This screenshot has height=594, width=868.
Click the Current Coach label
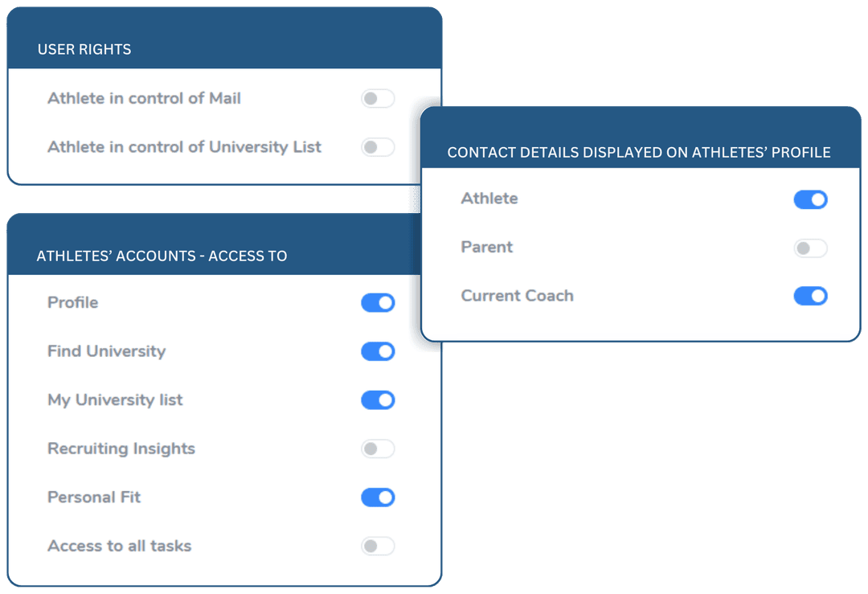(x=517, y=296)
